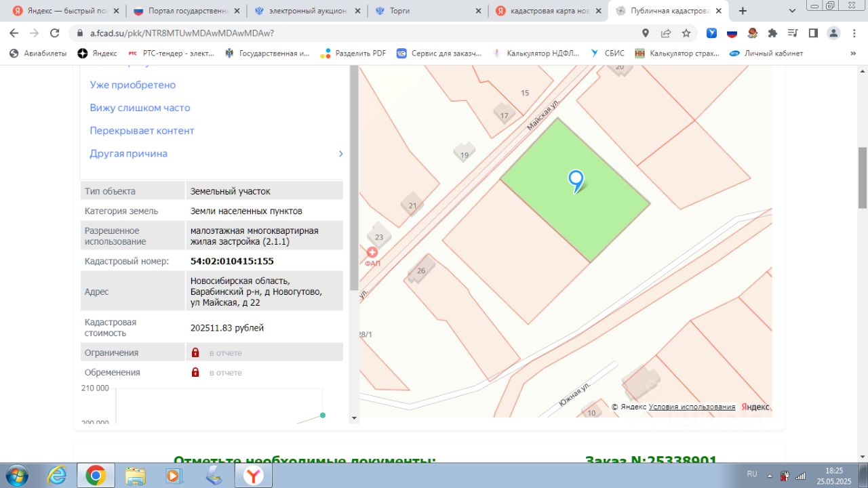868x488 pixels.
Task: Close the Торги tab
Action: pyautogui.click(x=479, y=11)
